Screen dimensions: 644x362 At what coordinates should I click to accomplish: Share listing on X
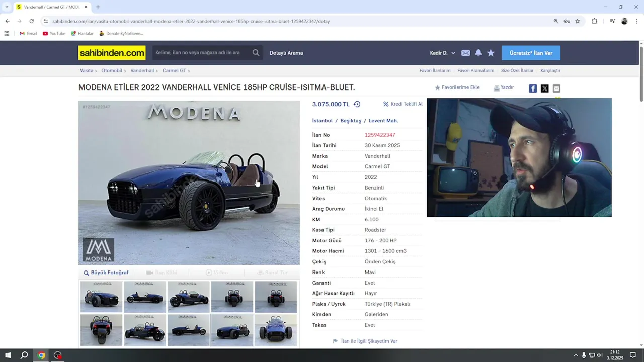pyautogui.click(x=544, y=88)
